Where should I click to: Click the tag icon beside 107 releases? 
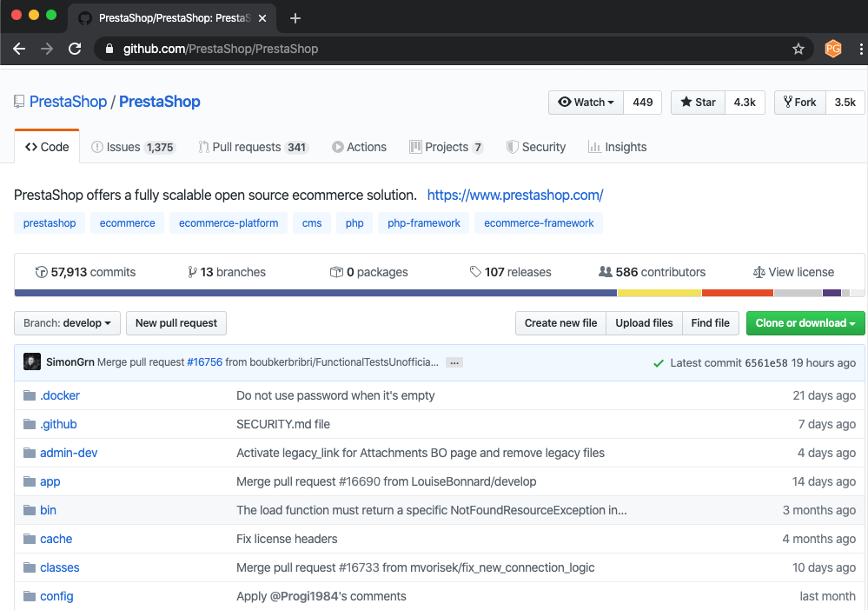475,272
